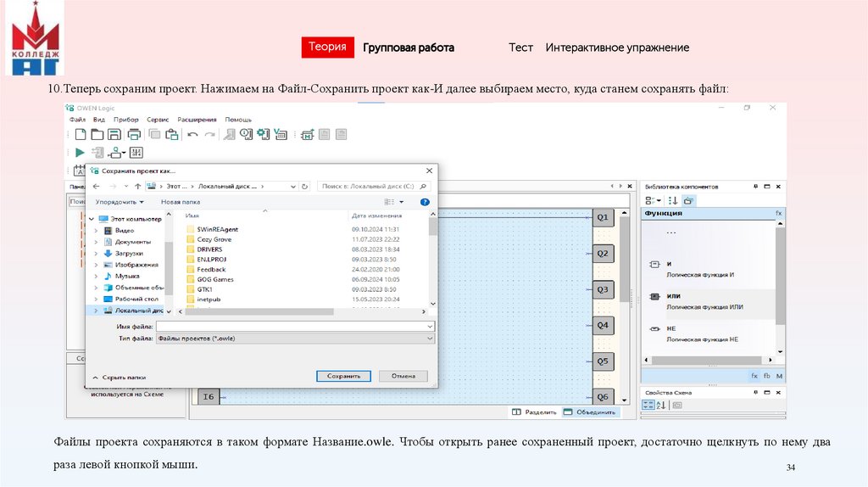This screenshot has width=868, height=487.
Task: Click the sliders settings icon in second toolbar row
Action: pos(136,153)
